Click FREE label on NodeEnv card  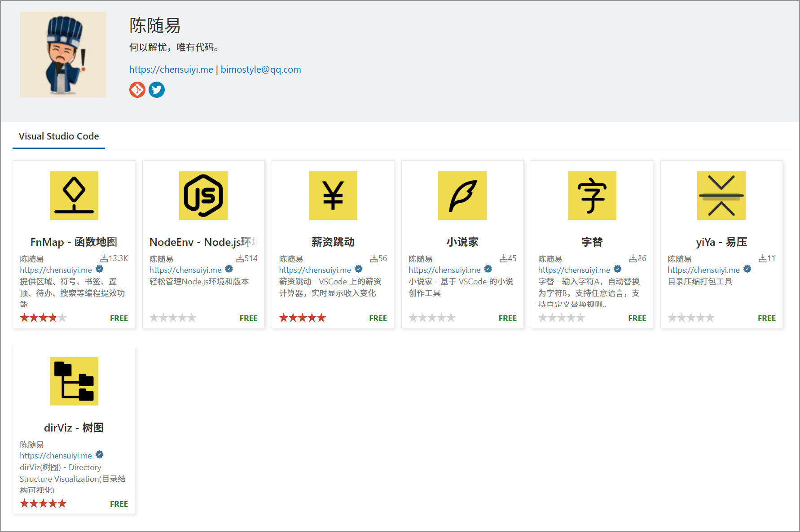tap(249, 318)
